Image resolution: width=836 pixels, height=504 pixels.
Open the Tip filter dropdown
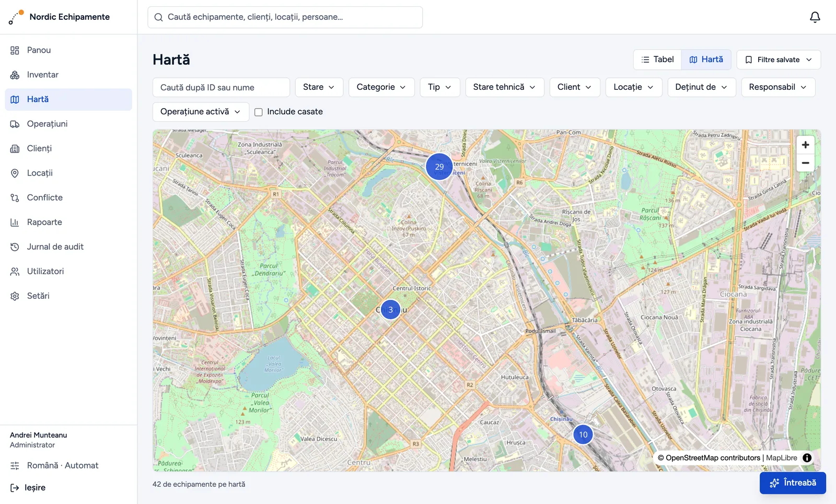439,87
